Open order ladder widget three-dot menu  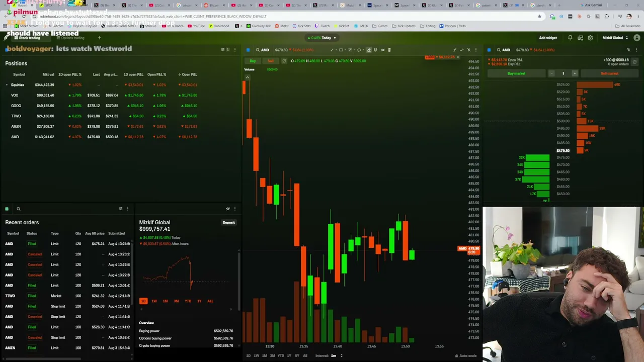[637, 50]
